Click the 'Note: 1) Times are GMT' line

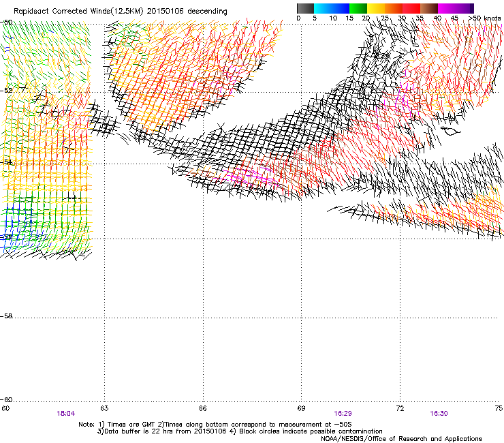tap(215, 425)
